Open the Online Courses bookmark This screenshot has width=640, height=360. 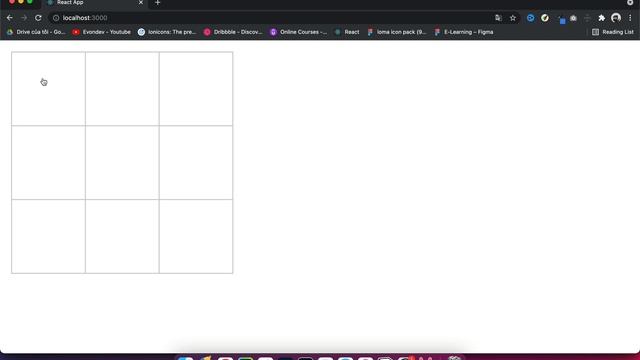click(299, 32)
